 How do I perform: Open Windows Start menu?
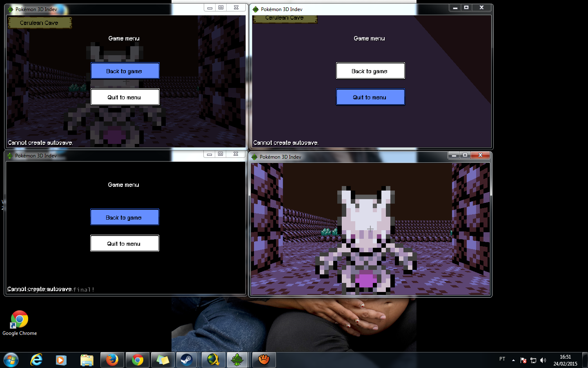(11, 360)
